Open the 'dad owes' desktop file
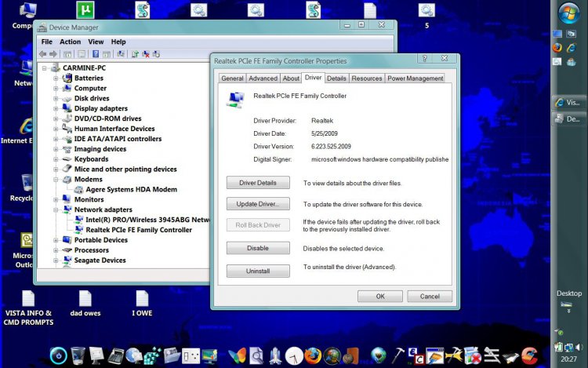This screenshot has height=368, width=588. (x=85, y=304)
